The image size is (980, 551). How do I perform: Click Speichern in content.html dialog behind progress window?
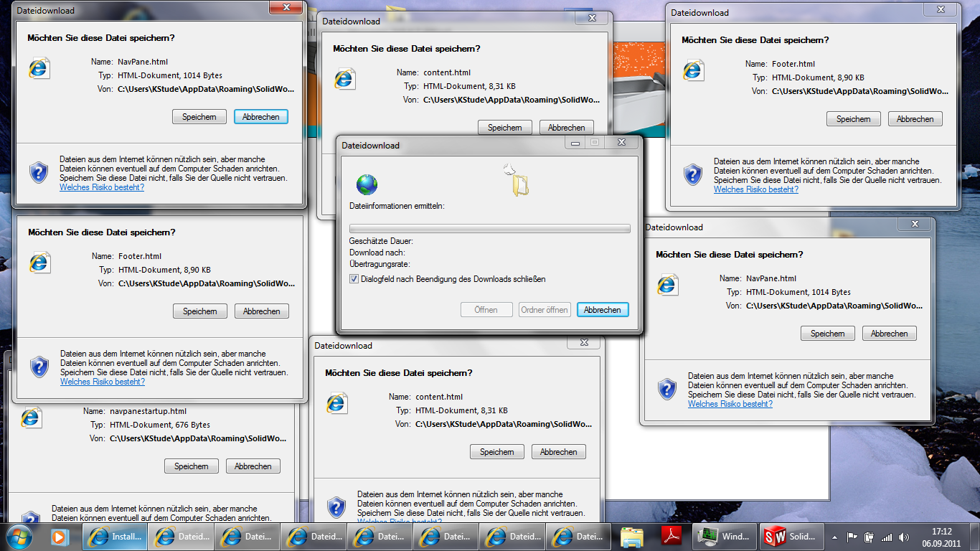point(505,128)
